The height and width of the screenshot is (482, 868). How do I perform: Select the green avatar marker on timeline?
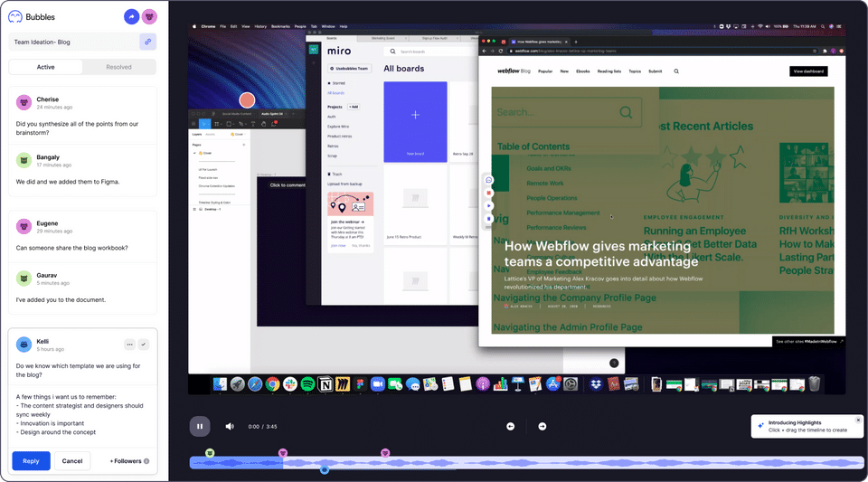(x=210, y=453)
